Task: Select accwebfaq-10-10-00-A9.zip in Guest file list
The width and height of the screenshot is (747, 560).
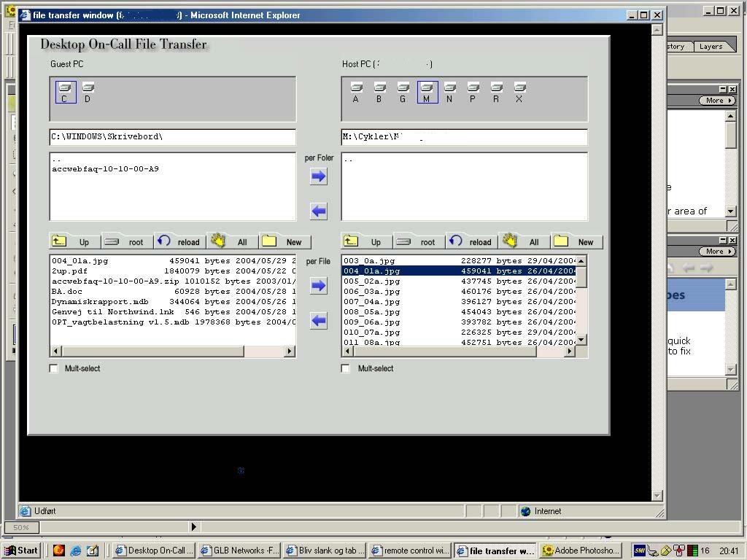Action: 173,281
